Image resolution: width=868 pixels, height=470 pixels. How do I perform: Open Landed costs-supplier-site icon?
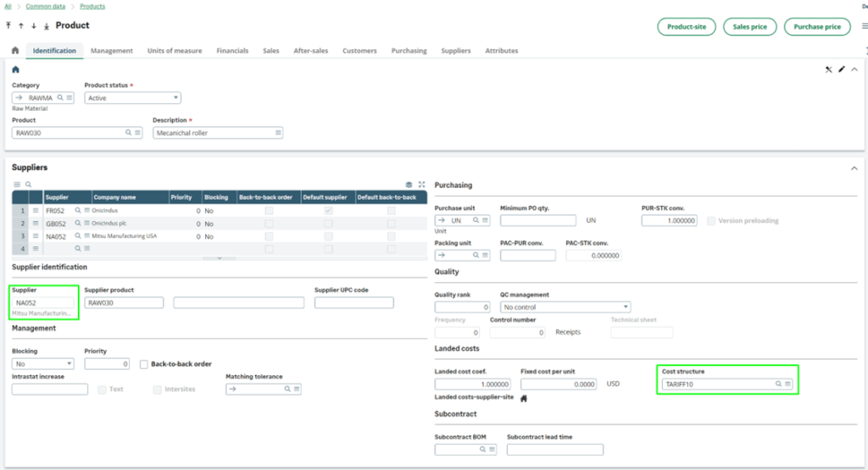[524, 398]
